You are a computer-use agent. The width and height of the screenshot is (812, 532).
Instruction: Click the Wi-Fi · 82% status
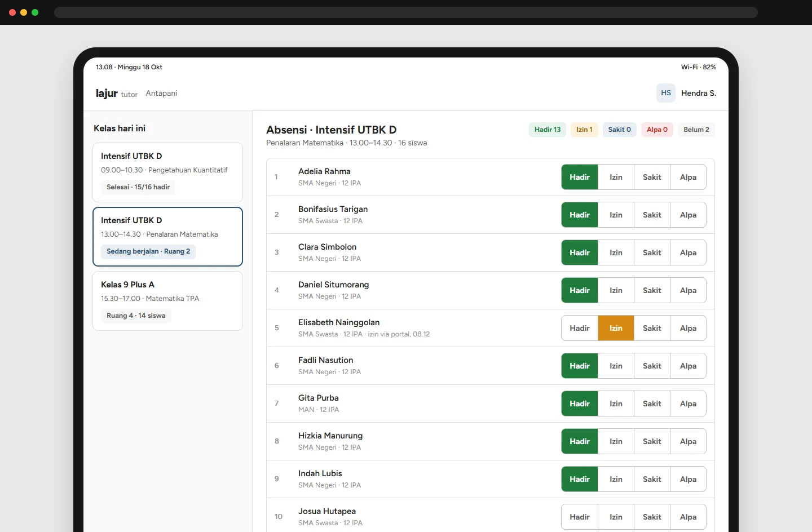coord(698,67)
